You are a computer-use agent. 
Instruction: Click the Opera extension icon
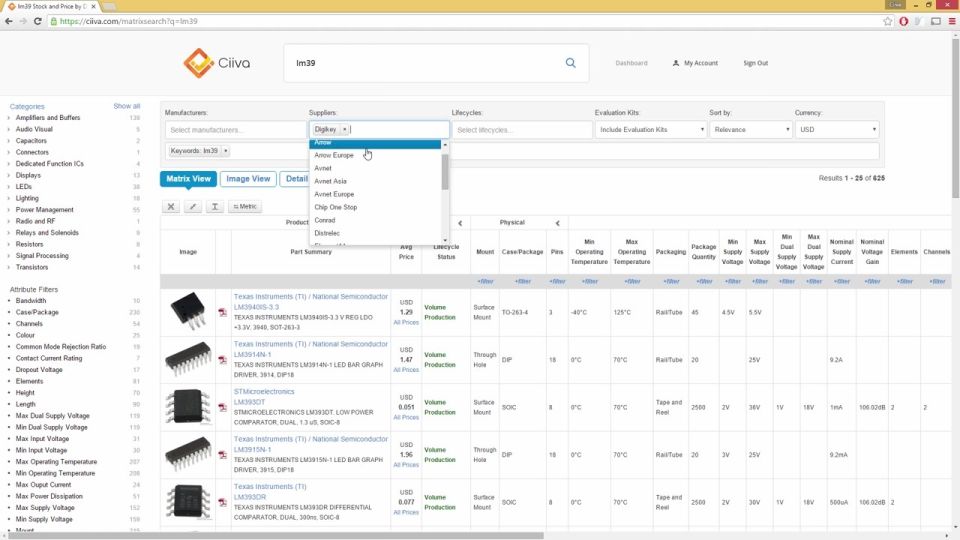(904, 21)
